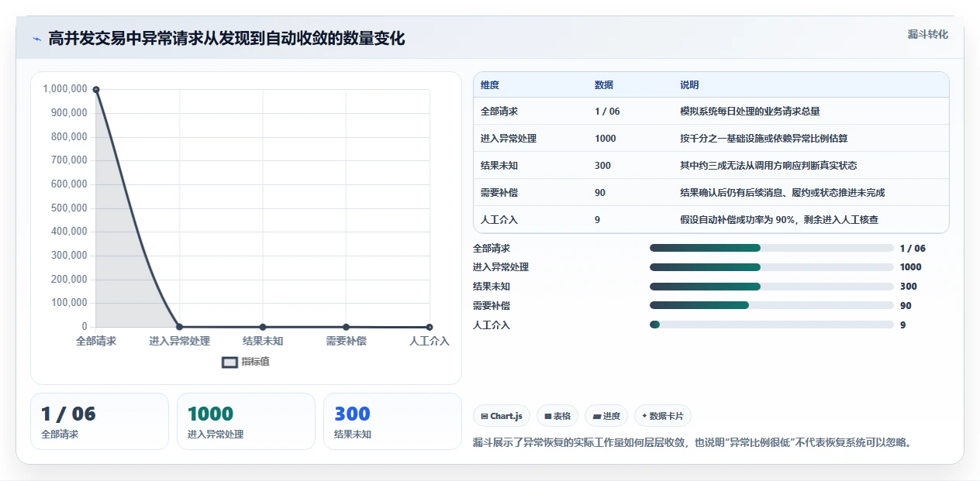Select the 数据卡片 tag chip

pos(662,416)
